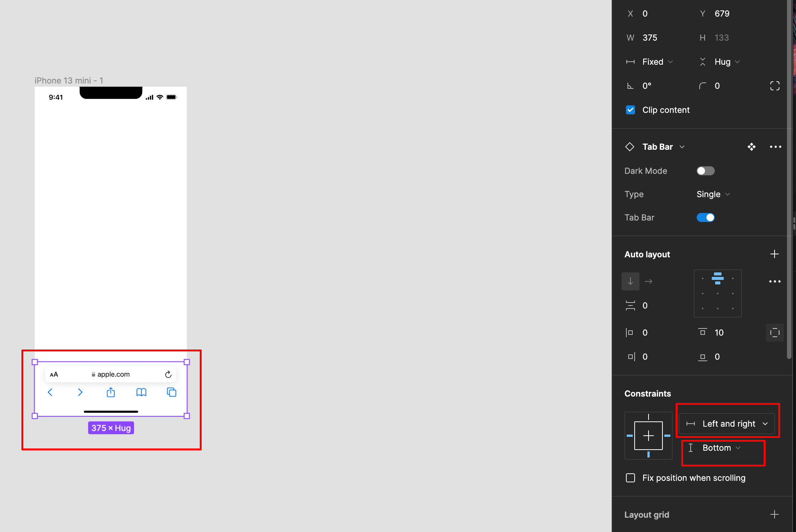Open auto layout advanced settings

pos(775,281)
